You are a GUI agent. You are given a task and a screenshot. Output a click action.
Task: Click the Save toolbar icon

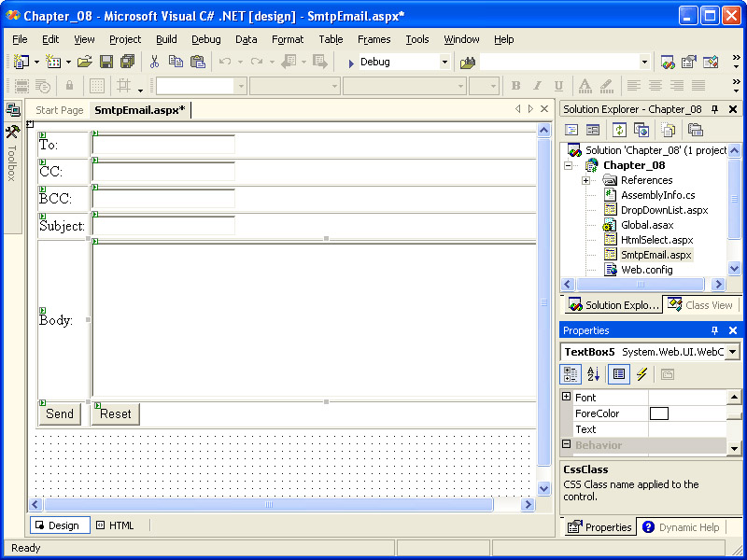106,62
